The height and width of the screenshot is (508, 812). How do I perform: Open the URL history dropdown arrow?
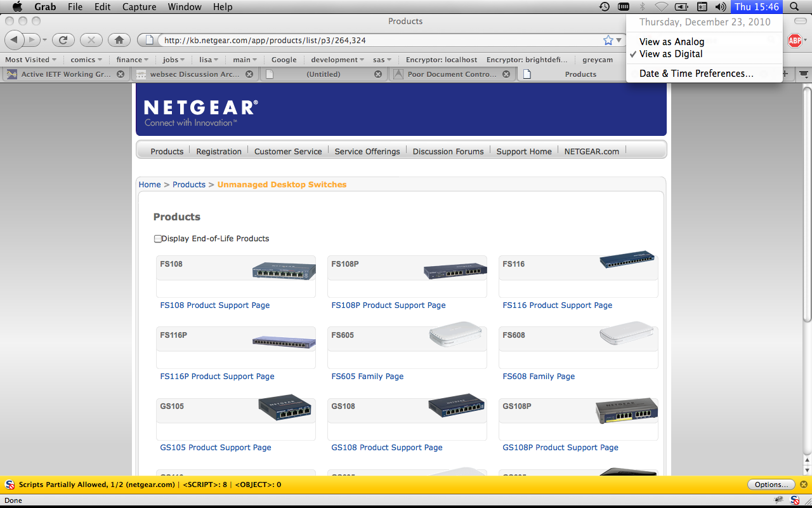coord(619,40)
